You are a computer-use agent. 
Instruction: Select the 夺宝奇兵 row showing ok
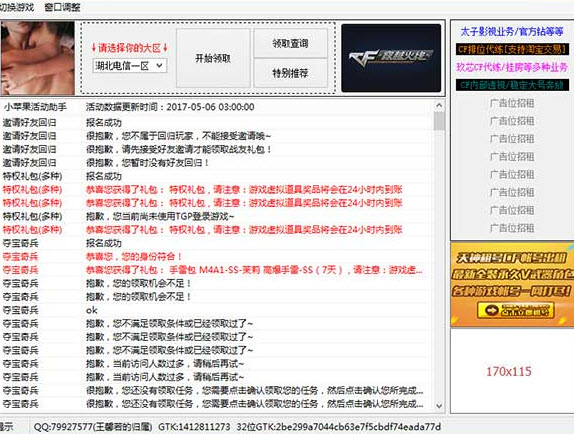click(217, 310)
